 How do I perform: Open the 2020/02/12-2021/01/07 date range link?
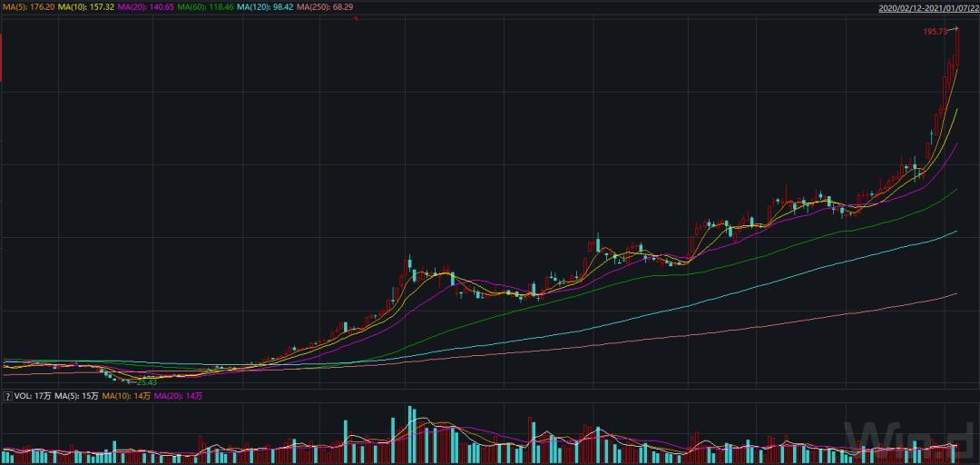tap(924, 7)
